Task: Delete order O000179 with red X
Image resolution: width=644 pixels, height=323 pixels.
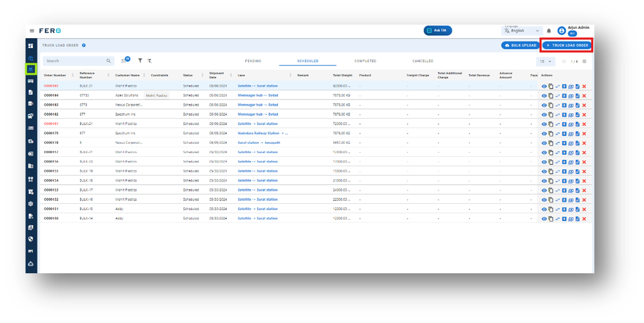Action: point(584,133)
